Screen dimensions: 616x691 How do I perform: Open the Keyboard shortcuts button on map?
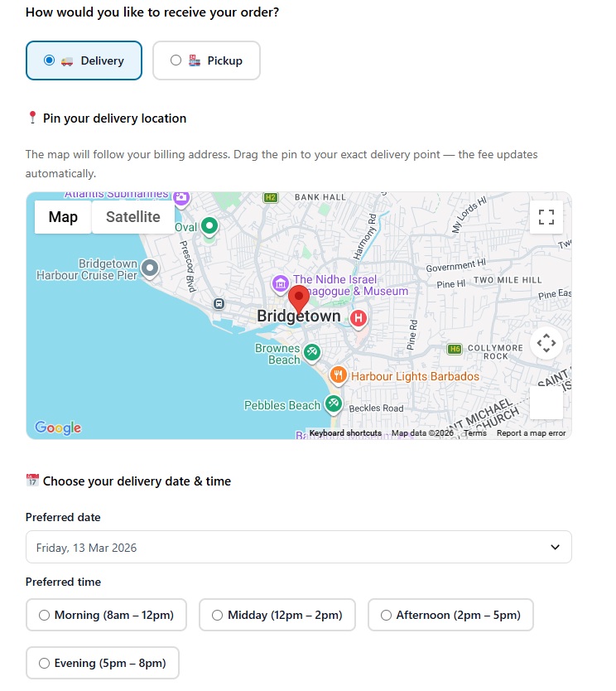tap(345, 433)
